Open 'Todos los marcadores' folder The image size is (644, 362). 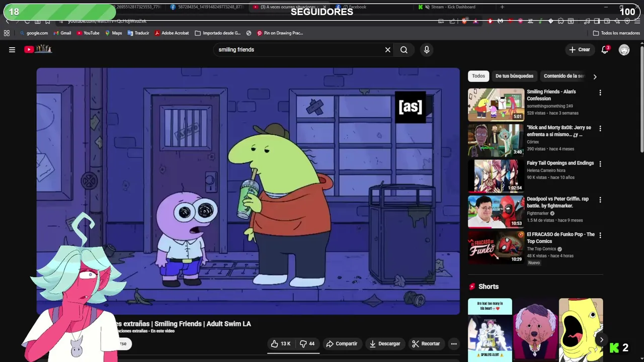point(616,33)
